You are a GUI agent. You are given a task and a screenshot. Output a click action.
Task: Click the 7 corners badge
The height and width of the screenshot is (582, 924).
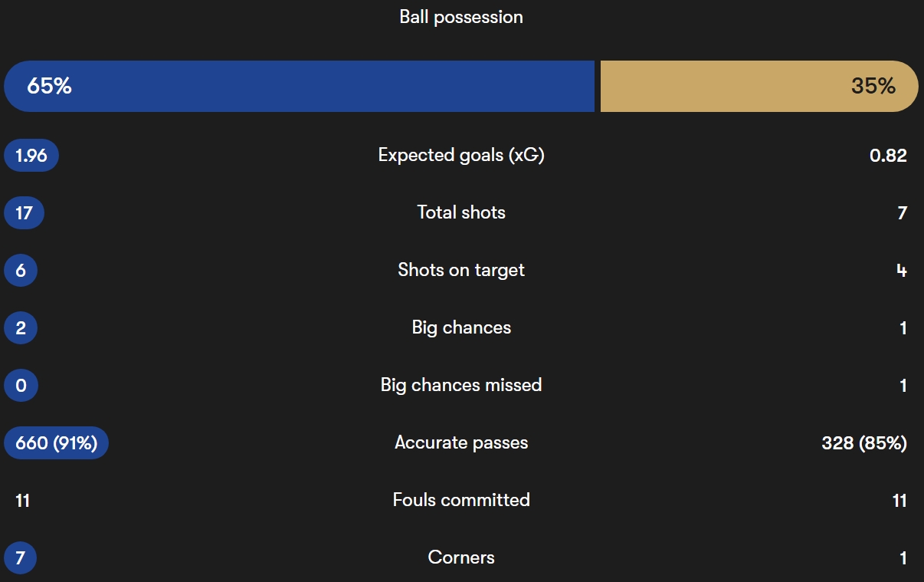[x=21, y=557]
